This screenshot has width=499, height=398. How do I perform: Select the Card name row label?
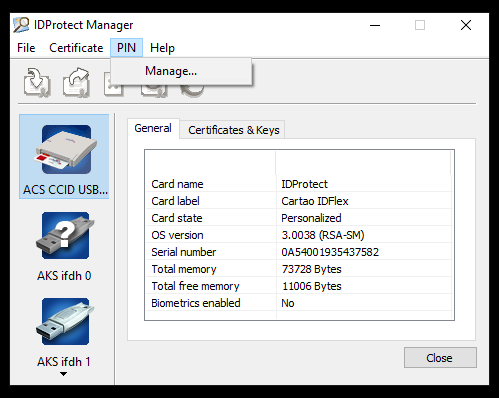pos(177,184)
